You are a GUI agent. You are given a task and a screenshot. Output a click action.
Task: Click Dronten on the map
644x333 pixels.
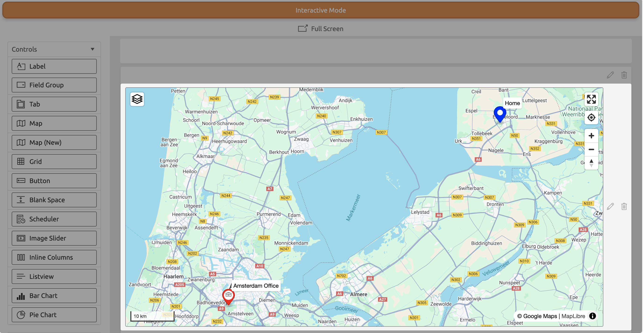point(495,204)
